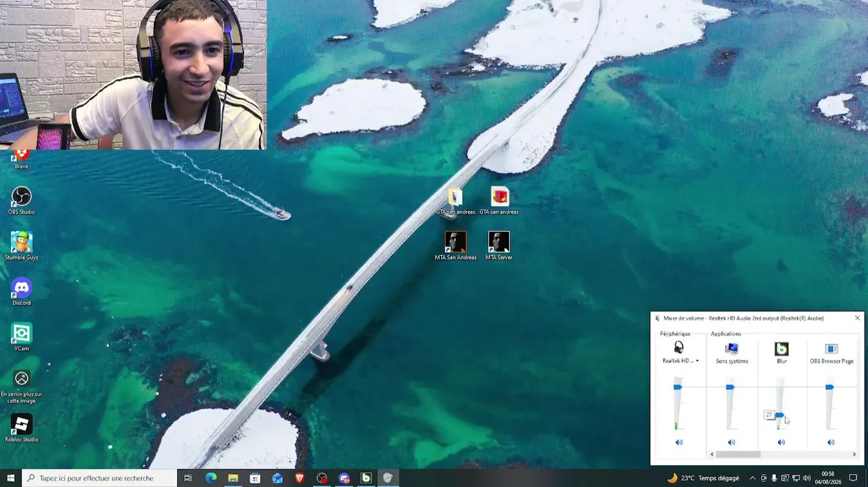868x487 pixels.
Task: Mute the Blur application volume
Action: pyautogui.click(x=781, y=442)
